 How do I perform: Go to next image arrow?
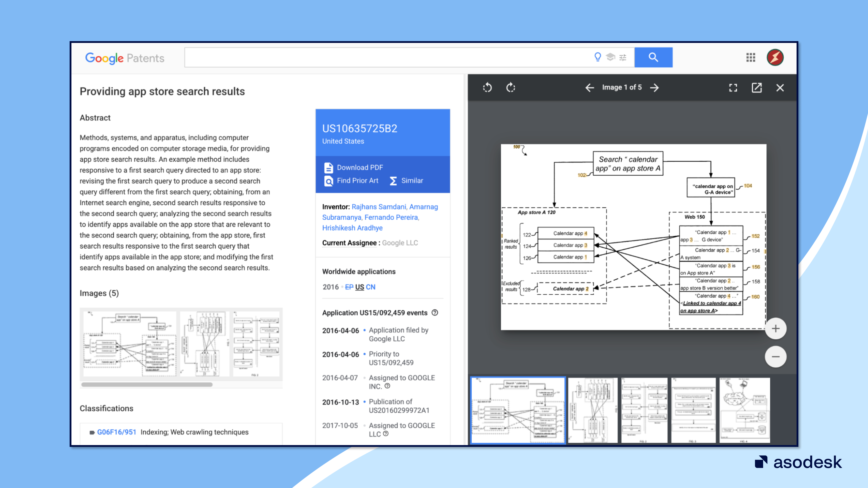coord(654,88)
